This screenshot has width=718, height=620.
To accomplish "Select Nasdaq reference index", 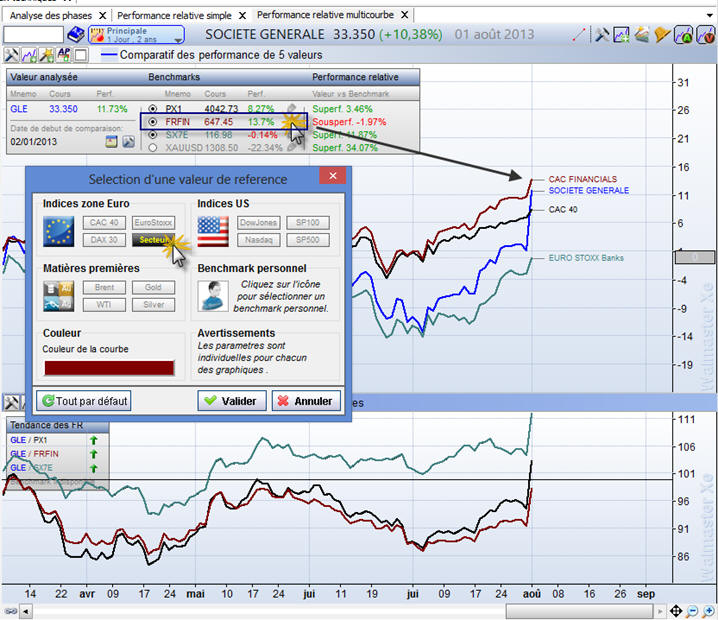I will tap(259, 240).
